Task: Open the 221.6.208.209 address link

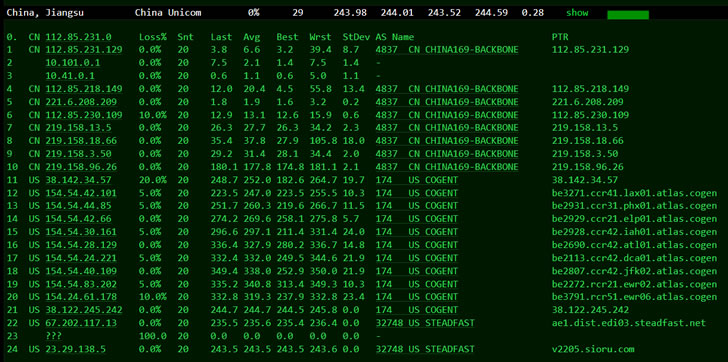Action: (x=81, y=102)
